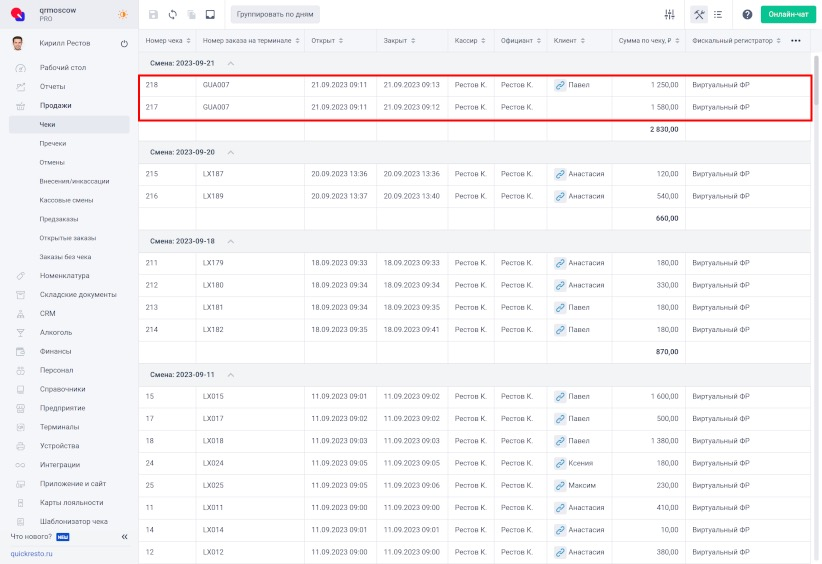Click the logout power icon near Кирилл Рестов

coord(124,44)
